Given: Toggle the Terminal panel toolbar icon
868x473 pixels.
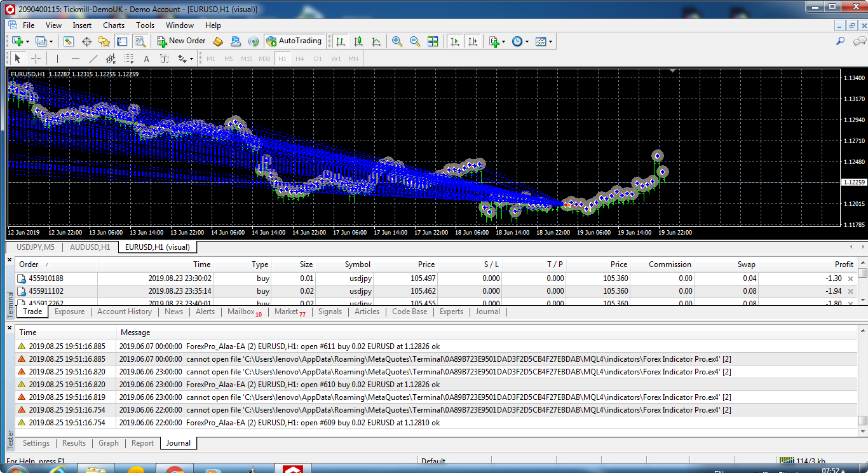Looking at the screenshot, I should 122,41.
